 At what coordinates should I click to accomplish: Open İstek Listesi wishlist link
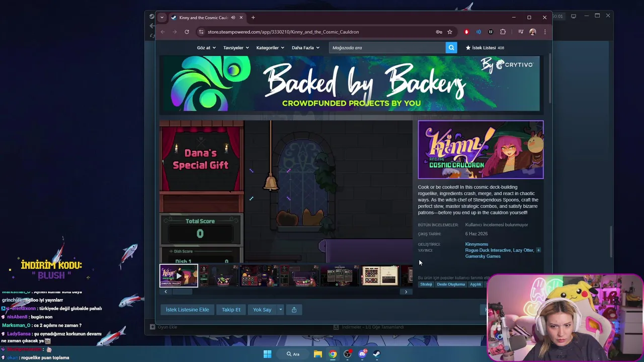(x=485, y=48)
